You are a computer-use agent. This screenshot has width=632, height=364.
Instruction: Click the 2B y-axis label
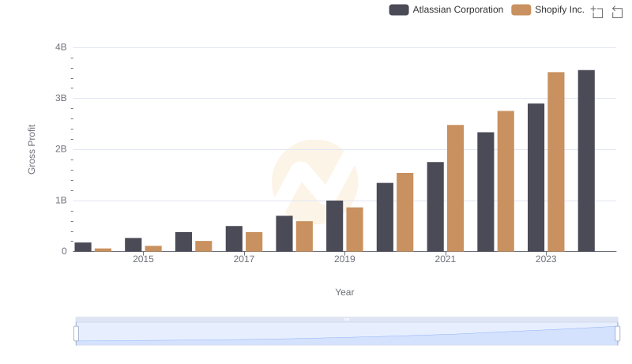tap(61, 149)
